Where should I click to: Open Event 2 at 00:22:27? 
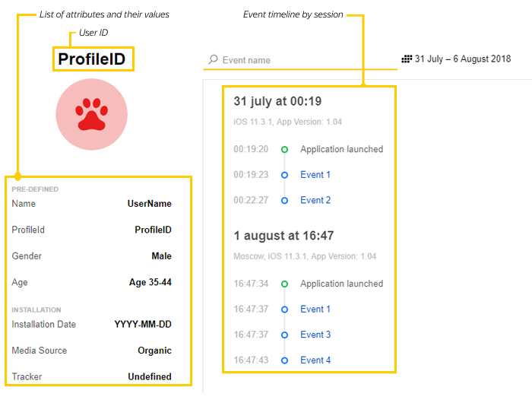click(x=315, y=200)
